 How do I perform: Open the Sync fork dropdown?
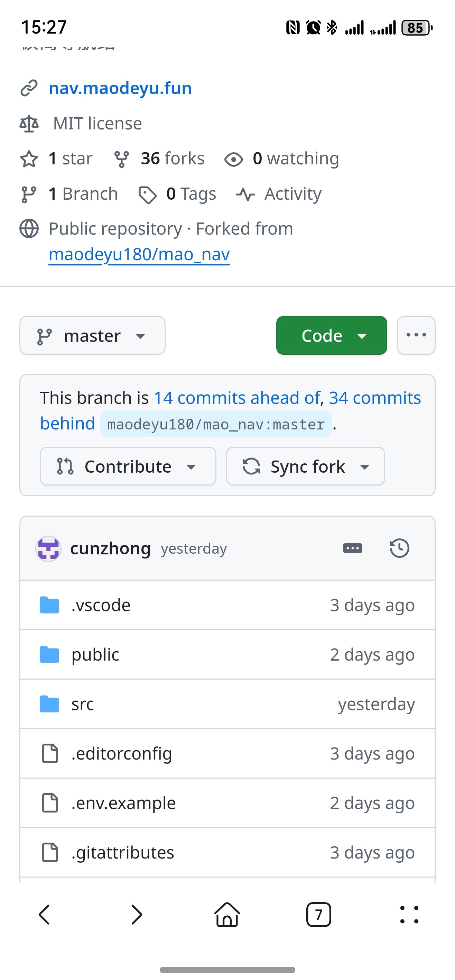coord(306,466)
